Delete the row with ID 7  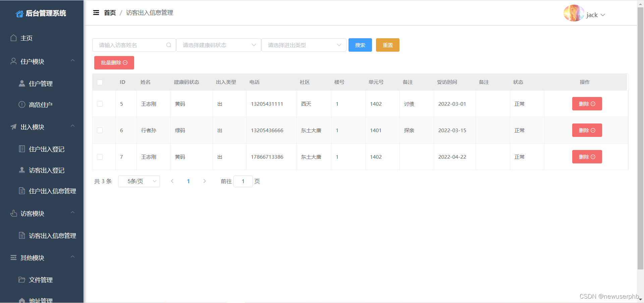pos(587,157)
